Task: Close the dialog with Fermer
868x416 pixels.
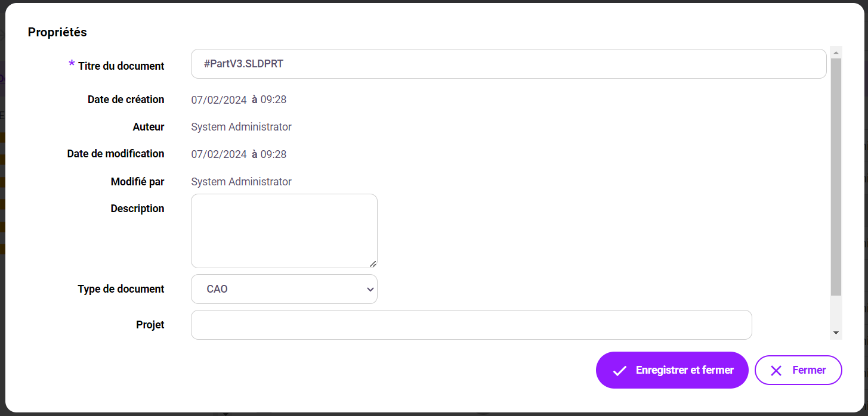Action: click(x=798, y=370)
